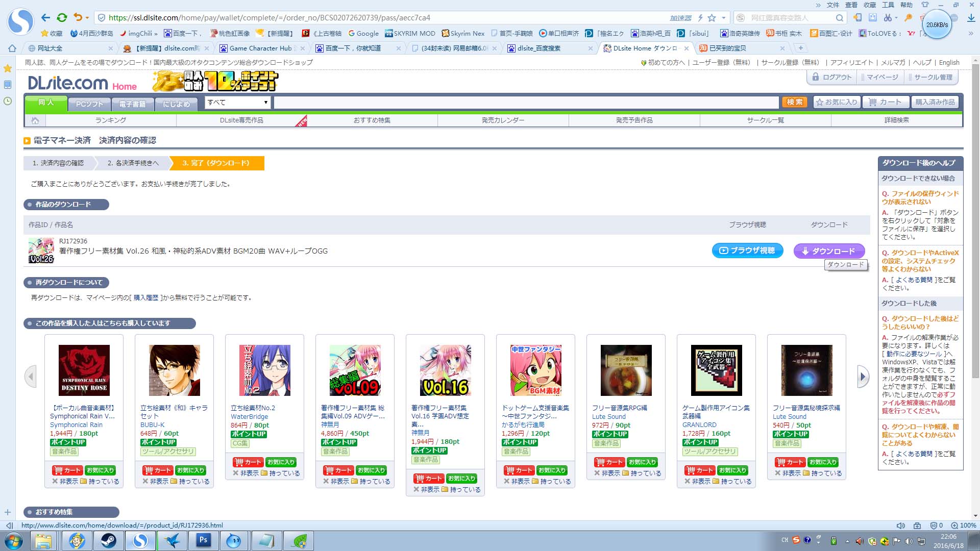Click the Windows Start button

click(14, 541)
